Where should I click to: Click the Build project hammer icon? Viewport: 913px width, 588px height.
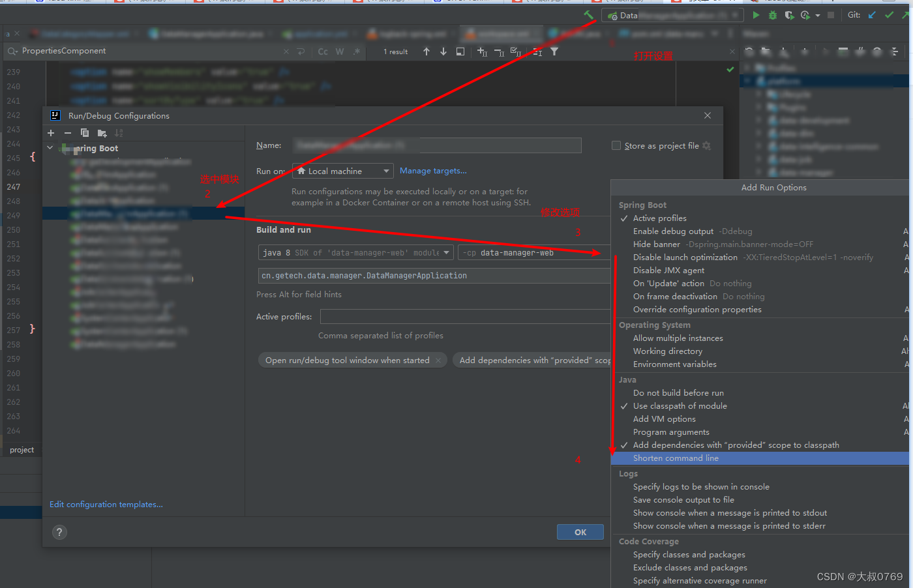[588, 14]
